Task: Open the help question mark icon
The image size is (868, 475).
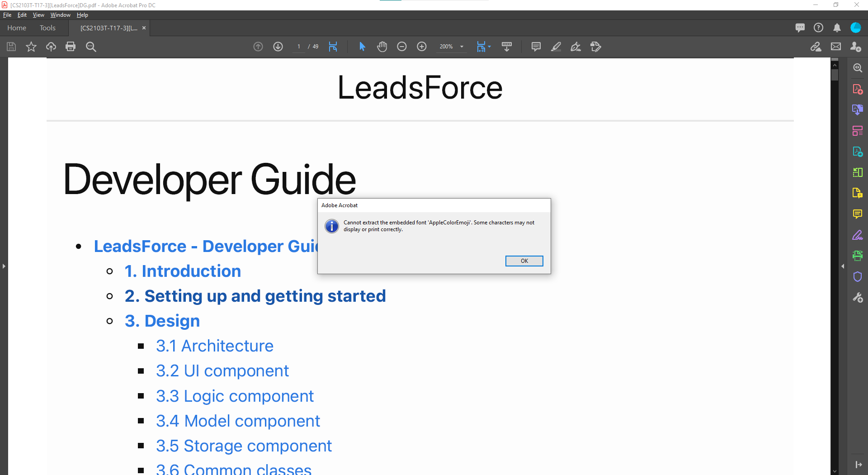Action: click(818, 28)
